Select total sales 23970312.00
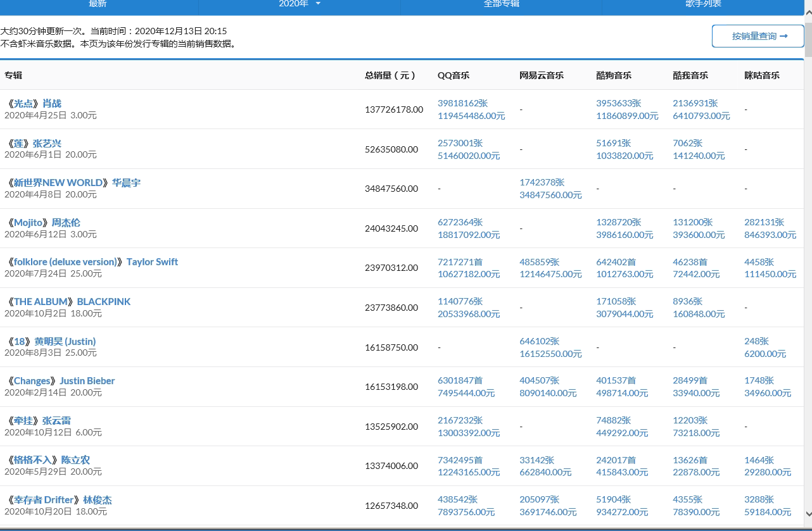 click(x=391, y=268)
